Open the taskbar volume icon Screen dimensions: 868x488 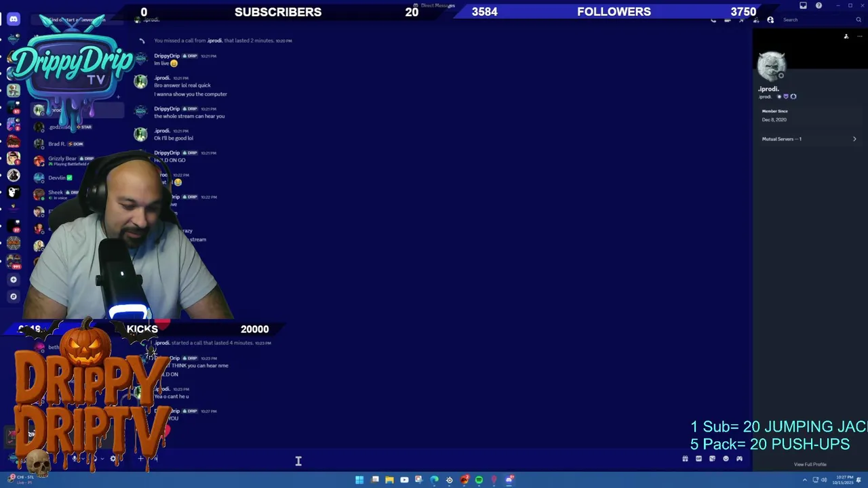(x=825, y=480)
